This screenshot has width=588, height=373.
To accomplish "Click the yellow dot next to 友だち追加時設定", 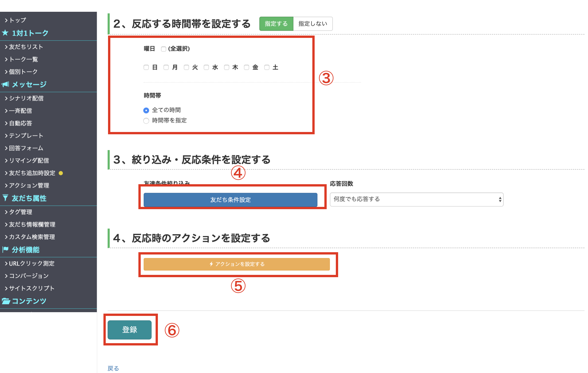I will [x=61, y=173].
